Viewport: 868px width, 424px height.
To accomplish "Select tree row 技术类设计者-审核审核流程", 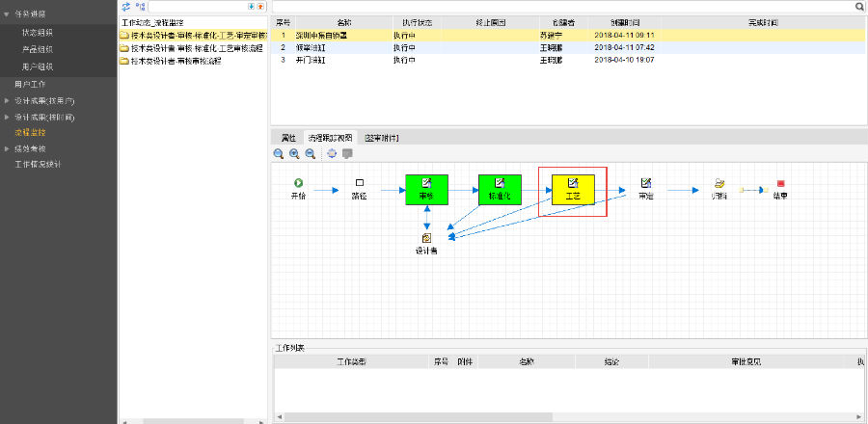I will 176,62.
